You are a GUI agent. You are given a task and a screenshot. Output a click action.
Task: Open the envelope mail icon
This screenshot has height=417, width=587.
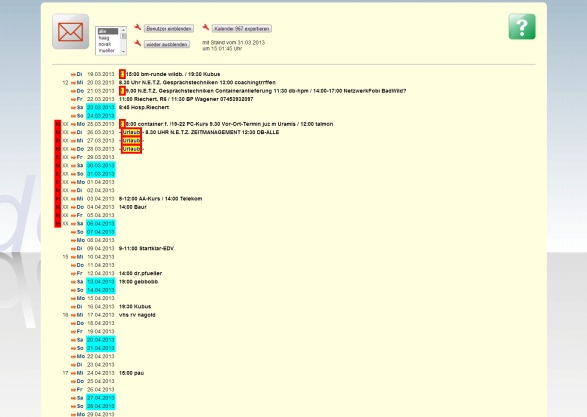pyautogui.click(x=70, y=31)
